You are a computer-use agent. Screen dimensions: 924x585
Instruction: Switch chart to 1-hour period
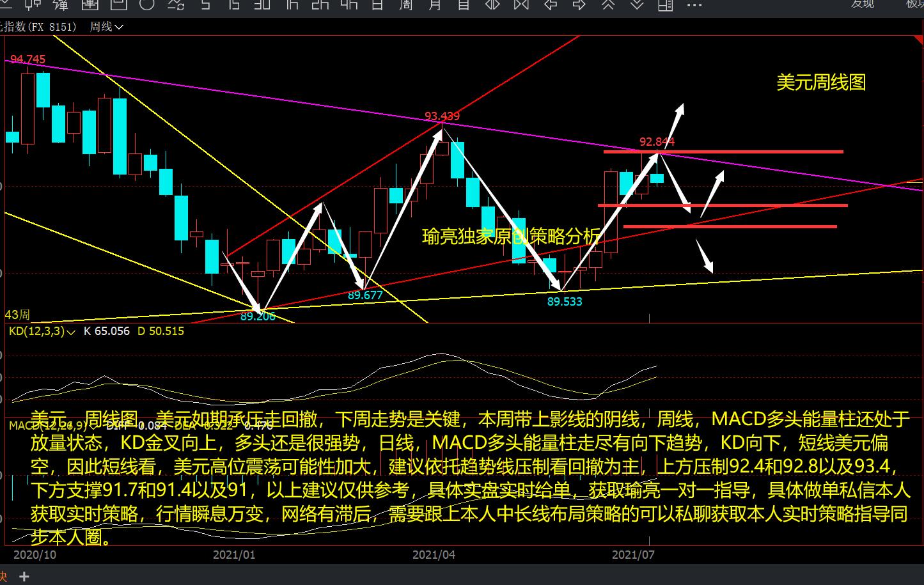pos(292,5)
